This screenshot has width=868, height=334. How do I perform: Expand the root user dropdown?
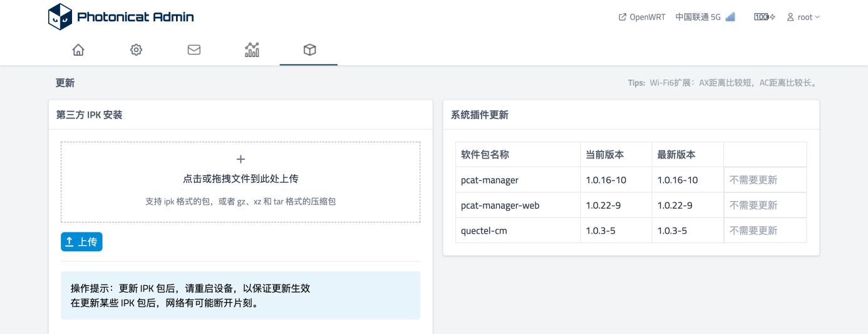pyautogui.click(x=803, y=17)
